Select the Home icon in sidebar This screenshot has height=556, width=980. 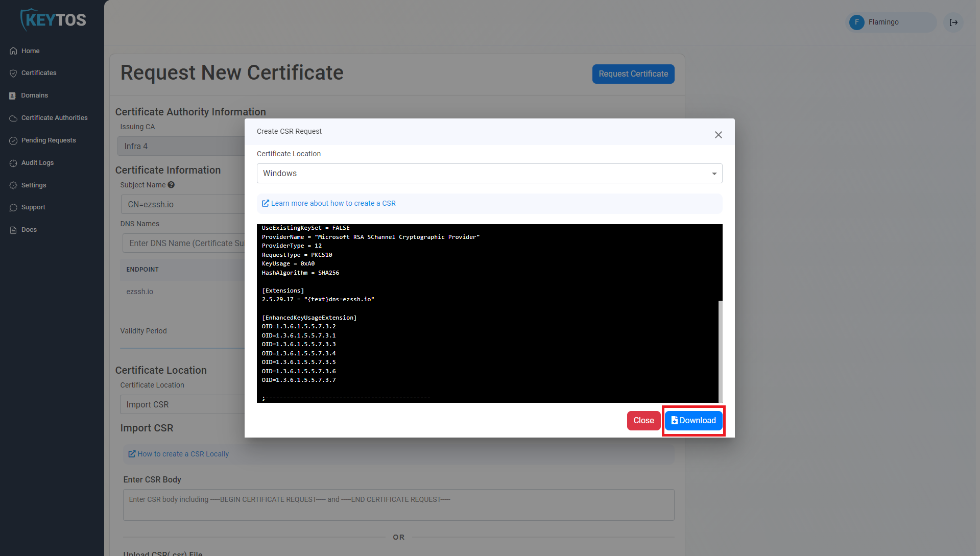pyautogui.click(x=13, y=51)
